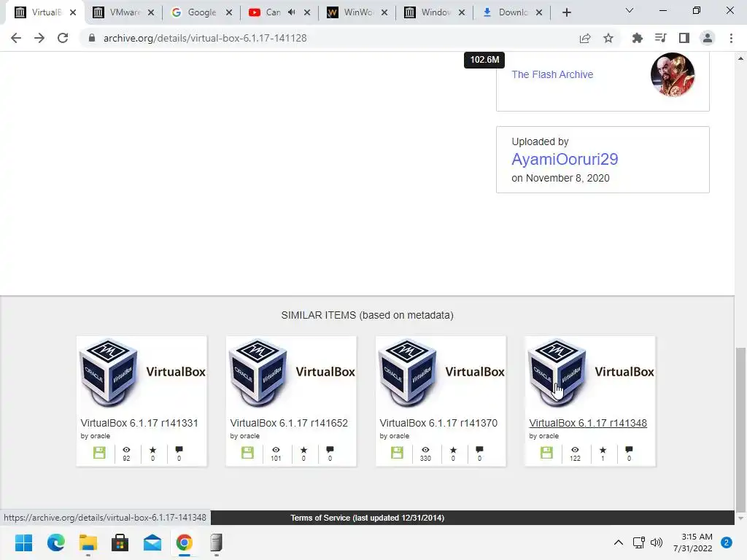This screenshot has height=560, width=747.
Task: Click the address bar URL
Action: pyautogui.click(x=205, y=38)
